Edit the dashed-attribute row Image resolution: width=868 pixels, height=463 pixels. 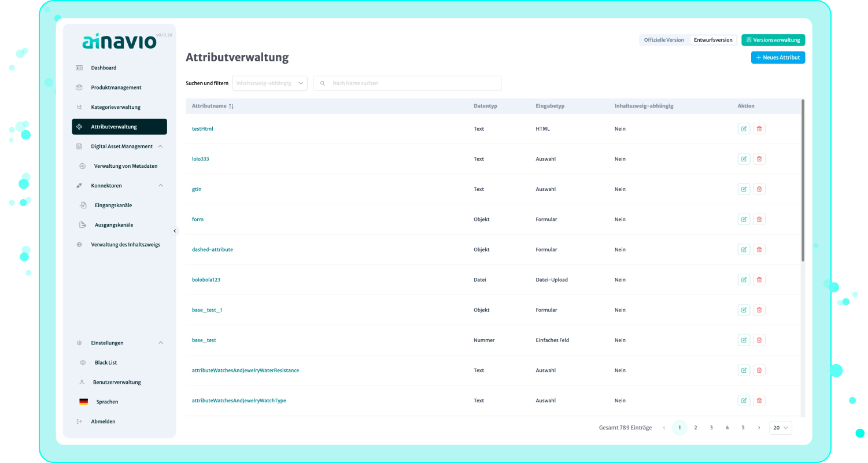point(744,249)
